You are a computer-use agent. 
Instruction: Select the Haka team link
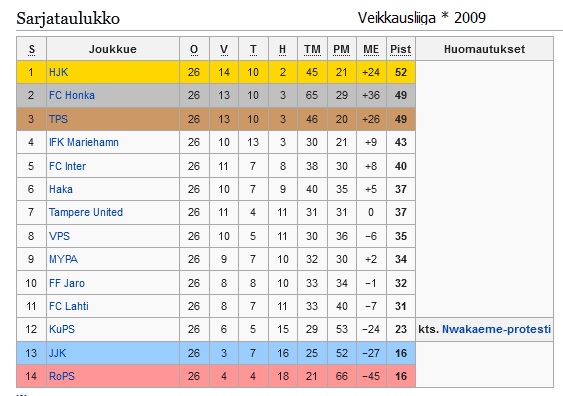pos(61,189)
